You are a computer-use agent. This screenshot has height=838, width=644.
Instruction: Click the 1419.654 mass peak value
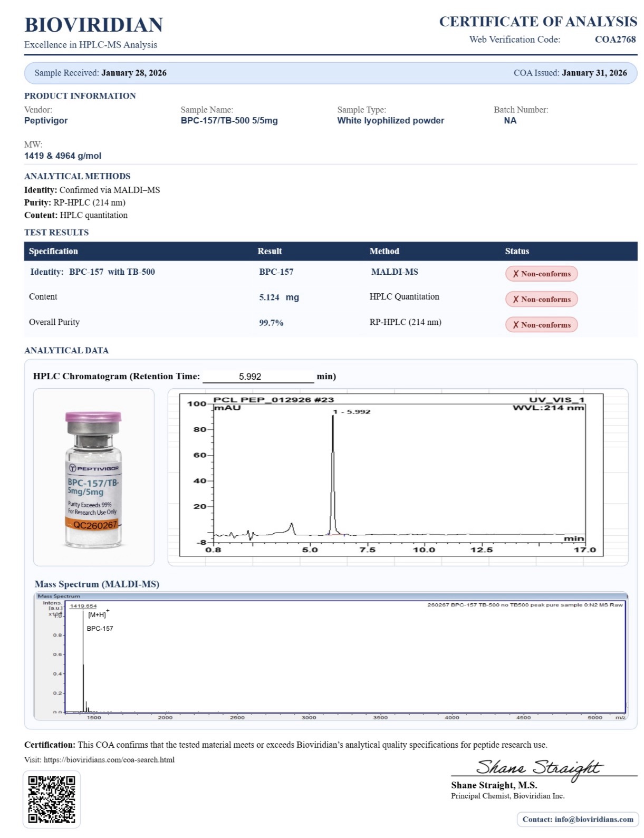coord(83,606)
